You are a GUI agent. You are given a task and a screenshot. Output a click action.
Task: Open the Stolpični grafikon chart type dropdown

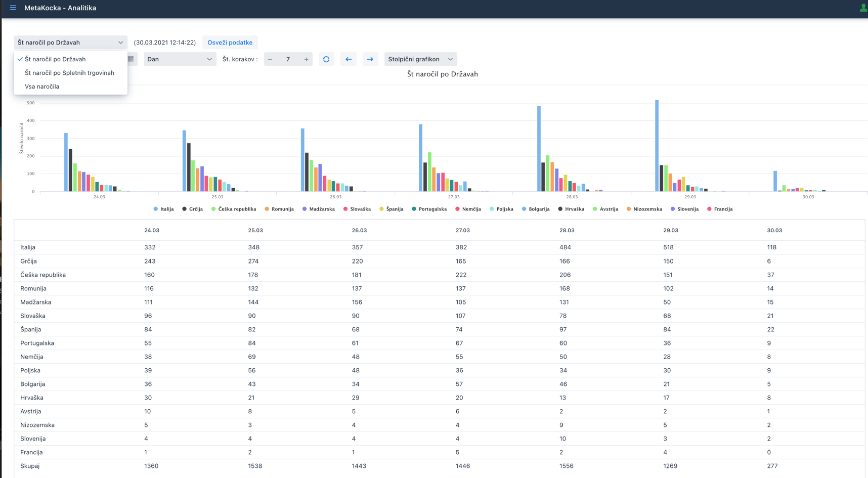420,59
